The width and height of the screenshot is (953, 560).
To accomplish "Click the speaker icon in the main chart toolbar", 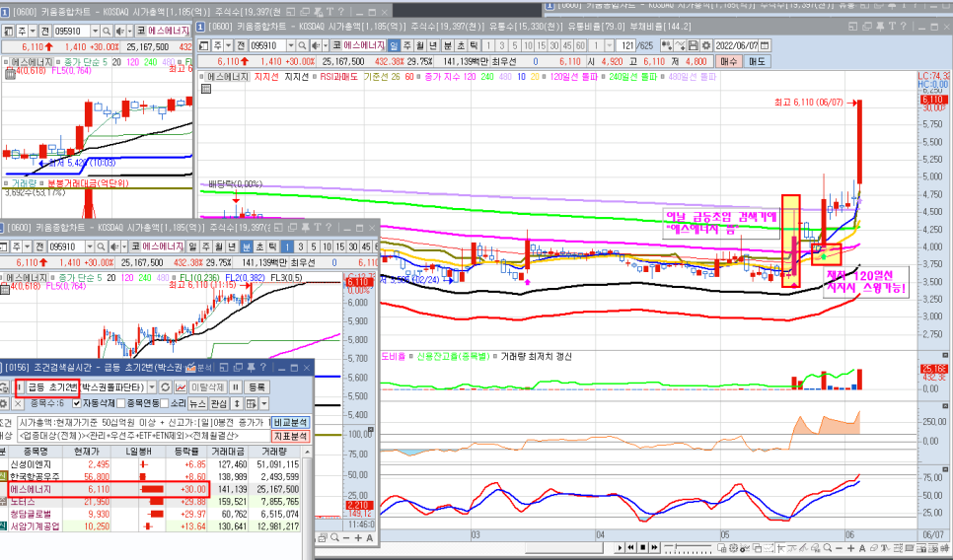I will (315, 45).
